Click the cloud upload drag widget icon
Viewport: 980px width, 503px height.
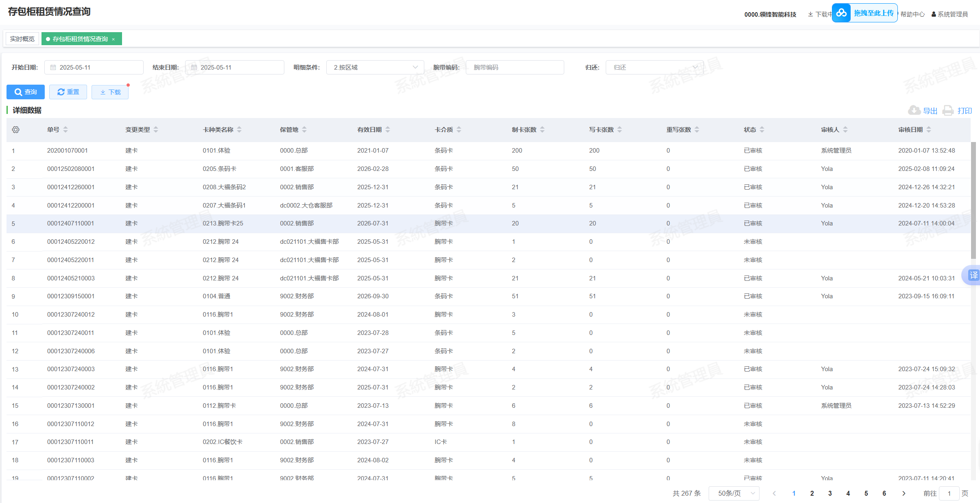(x=841, y=13)
